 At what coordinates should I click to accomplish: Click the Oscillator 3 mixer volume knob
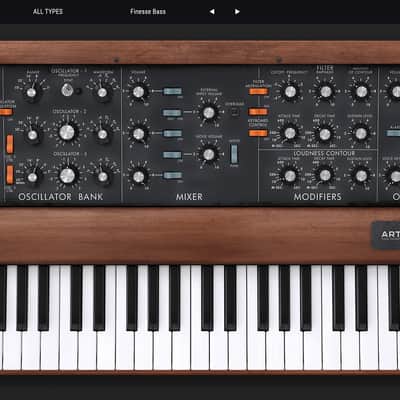point(138,177)
